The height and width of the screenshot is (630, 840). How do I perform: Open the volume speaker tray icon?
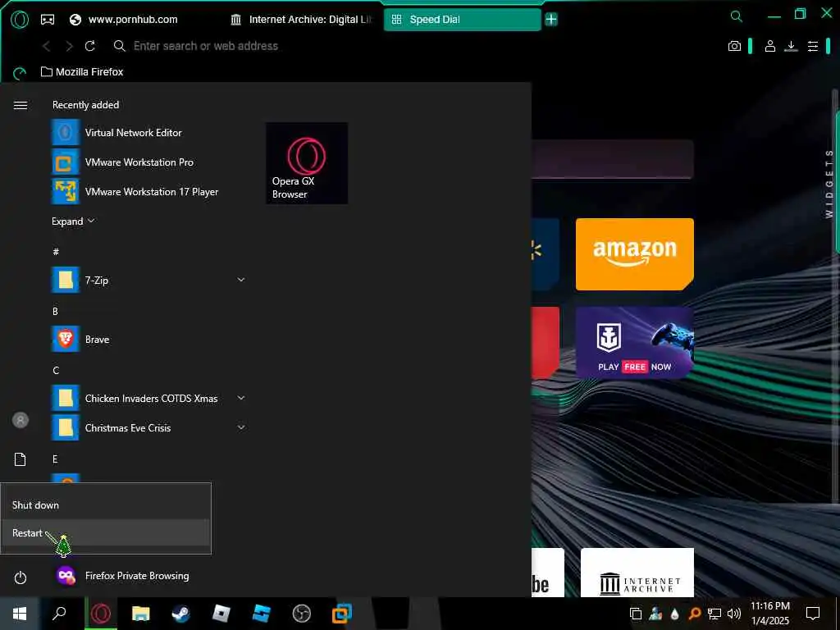(734, 614)
